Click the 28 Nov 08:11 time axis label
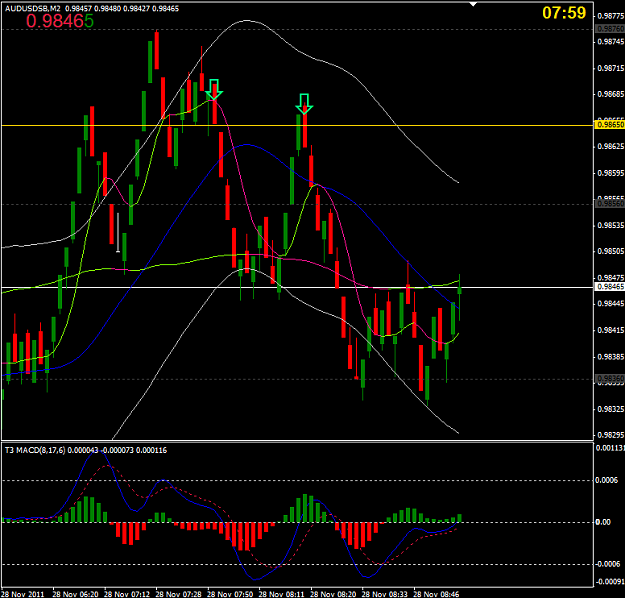Image resolution: width=625 pixels, height=598 pixels. point(281,594)
